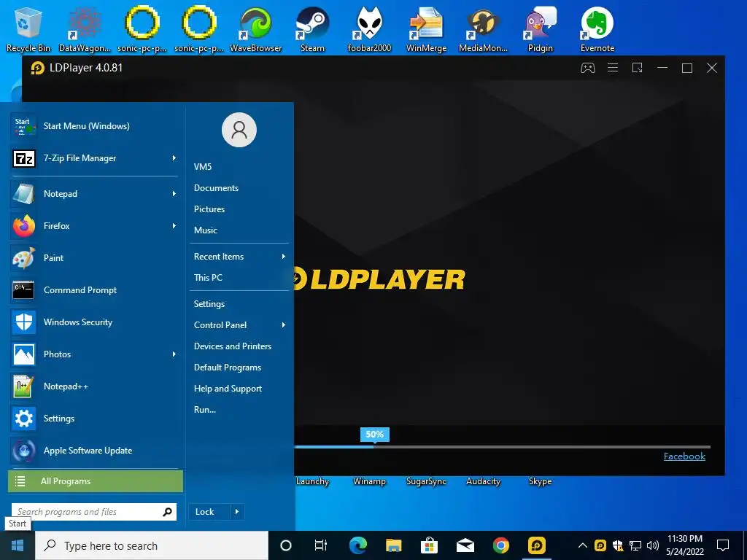747x560 pixels.
Task: Launch MediaMonkey desktop shortcut
Action: click(483, 28)
